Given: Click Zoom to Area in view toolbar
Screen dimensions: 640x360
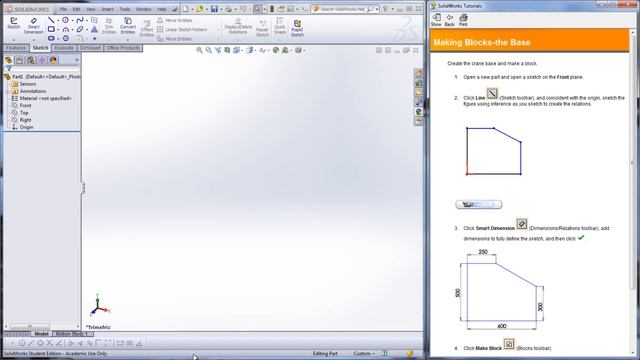Looking at the screenshot, I should point(209,50).
